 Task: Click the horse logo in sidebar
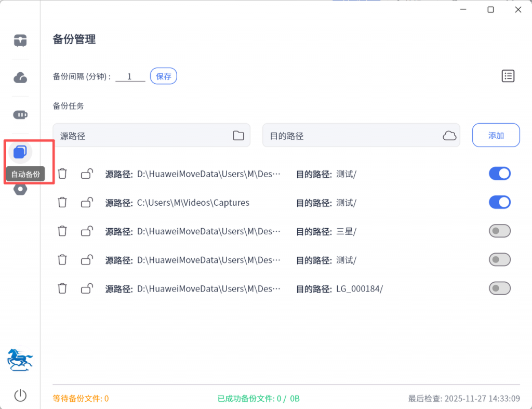coord(20,360)
